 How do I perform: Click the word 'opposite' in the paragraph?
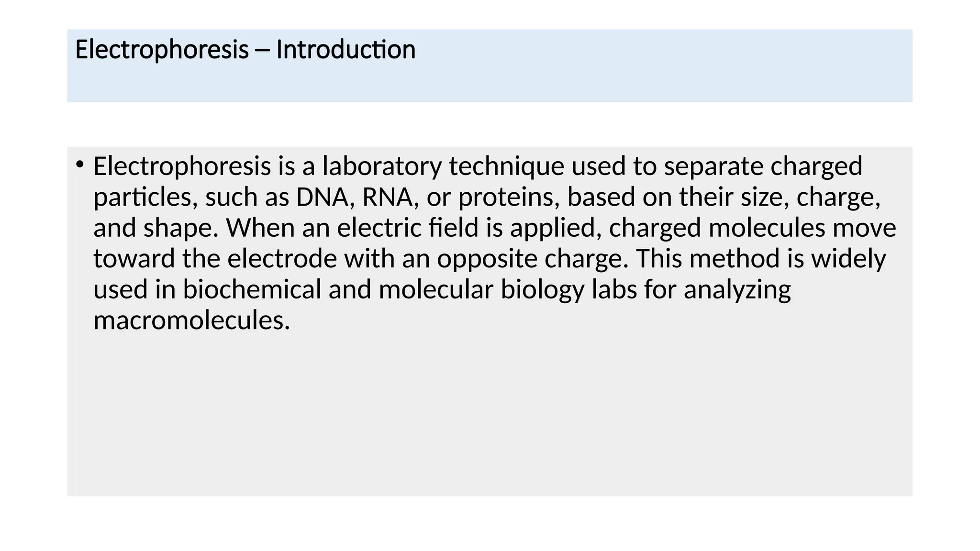click(x=487, y=259)
